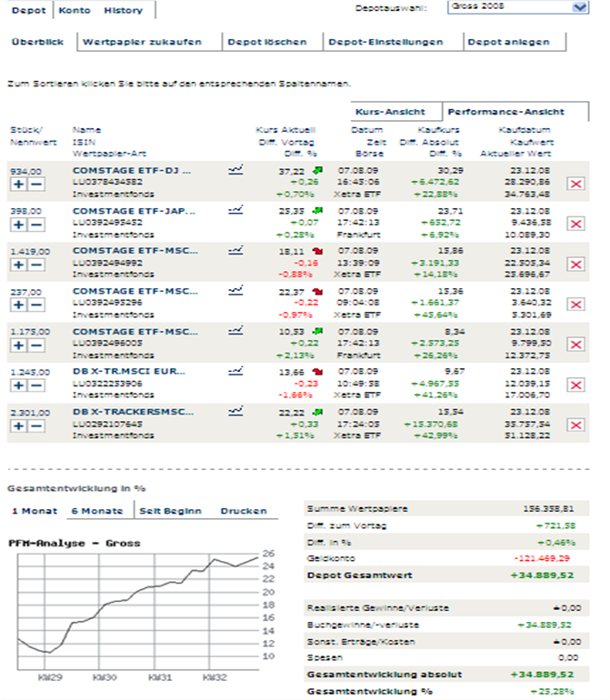
Task: Delete the COMSTAGE ETF-DJ position with red X
Action: (575, 185)
